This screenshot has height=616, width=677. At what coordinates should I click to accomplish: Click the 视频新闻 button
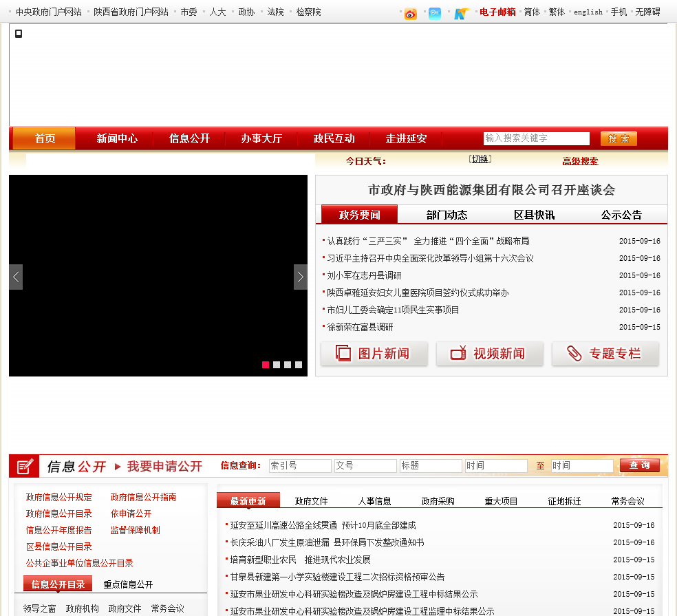pos(490,354)
